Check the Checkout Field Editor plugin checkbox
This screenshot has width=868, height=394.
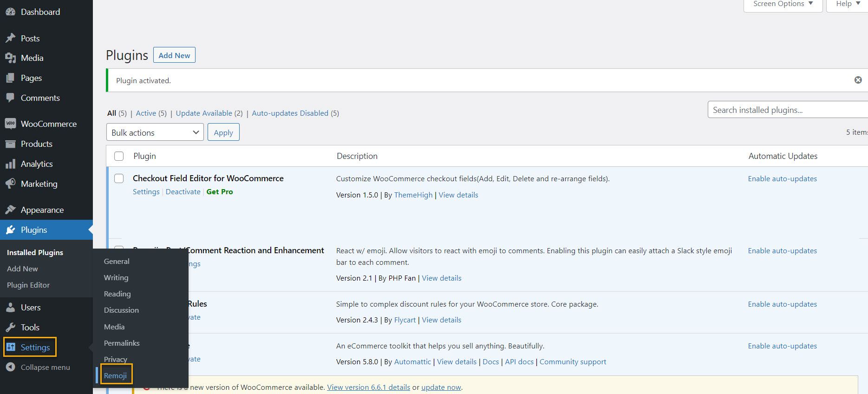pyautogui.click(x=119, y=178)
